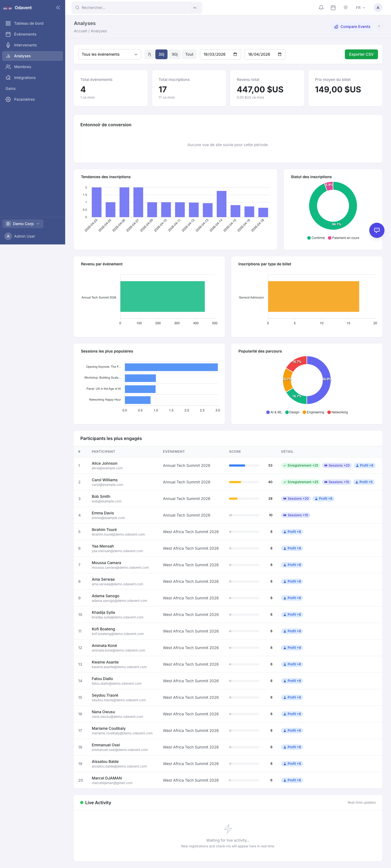Viewport: 391px width, 868px height.
Task: Click the Opening Keynote session bar
Action: (x=171, y=367)
